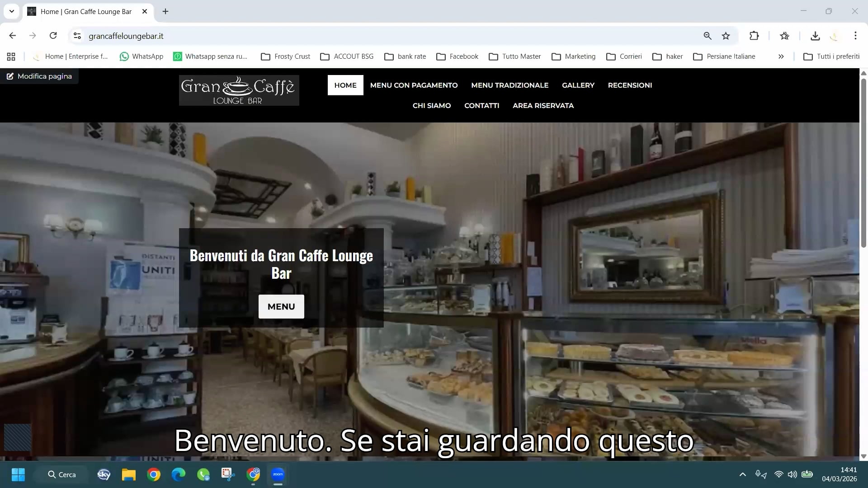This screenshot has width=868, height=488.
Task: Click the Modifica pagina button
Action: tap(39, 76)
